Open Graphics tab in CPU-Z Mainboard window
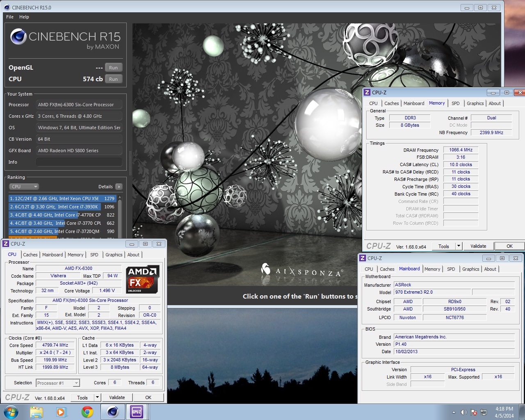Screen dimensions: 525x420 [x=471, y=269]
